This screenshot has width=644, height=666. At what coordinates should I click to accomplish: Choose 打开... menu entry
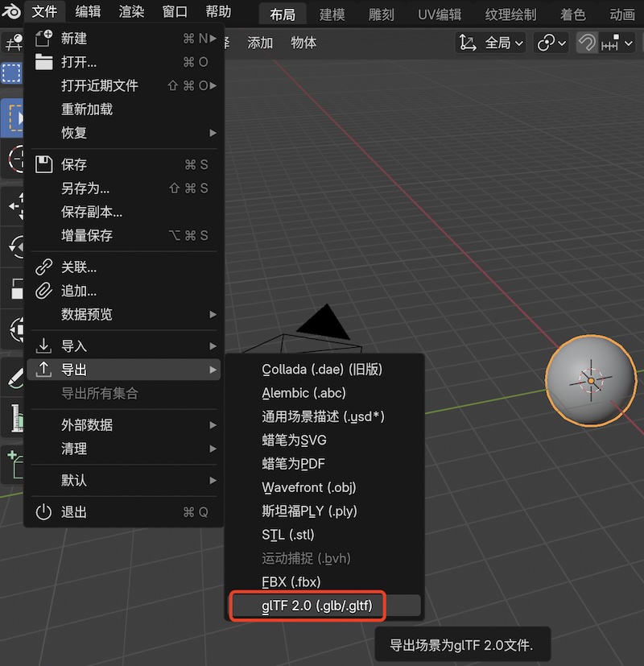[x=123, y=62]
